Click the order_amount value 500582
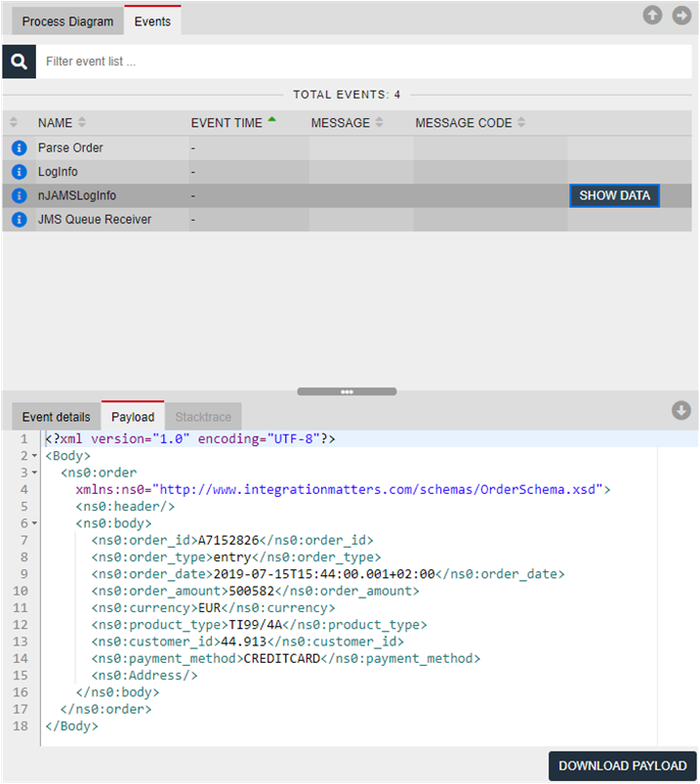 pyautogui.click(x=252, y=591)
